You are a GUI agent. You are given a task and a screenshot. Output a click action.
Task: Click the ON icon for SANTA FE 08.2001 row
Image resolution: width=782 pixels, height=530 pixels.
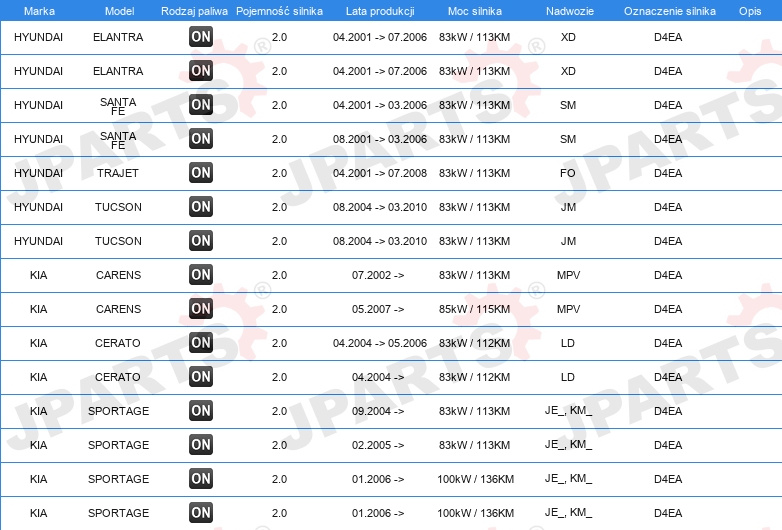click(201, 139)
